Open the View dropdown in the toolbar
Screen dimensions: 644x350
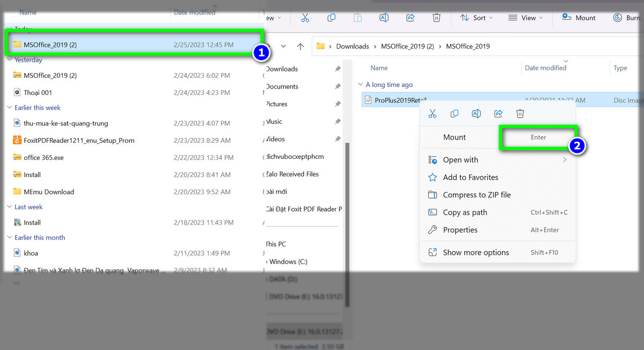pyautogui.click(x=525, y=18)
